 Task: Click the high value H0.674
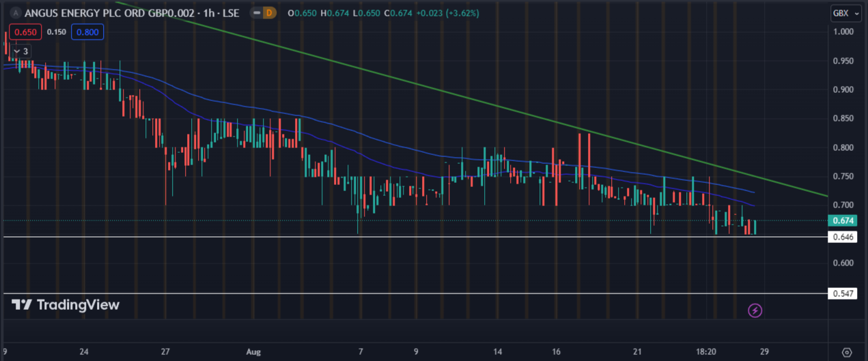coord(333,13)
